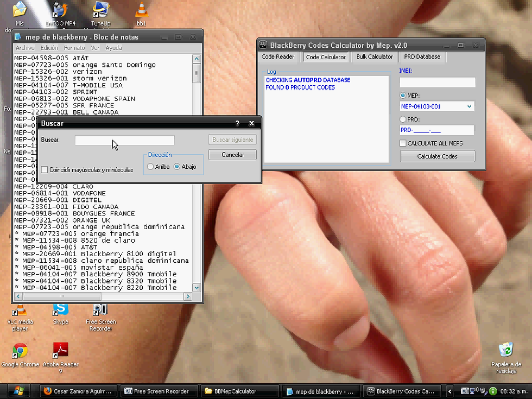Click the help question mark in Buscar dialog
The width and height of the screenshot is (532, 399).
click(237, 123)
